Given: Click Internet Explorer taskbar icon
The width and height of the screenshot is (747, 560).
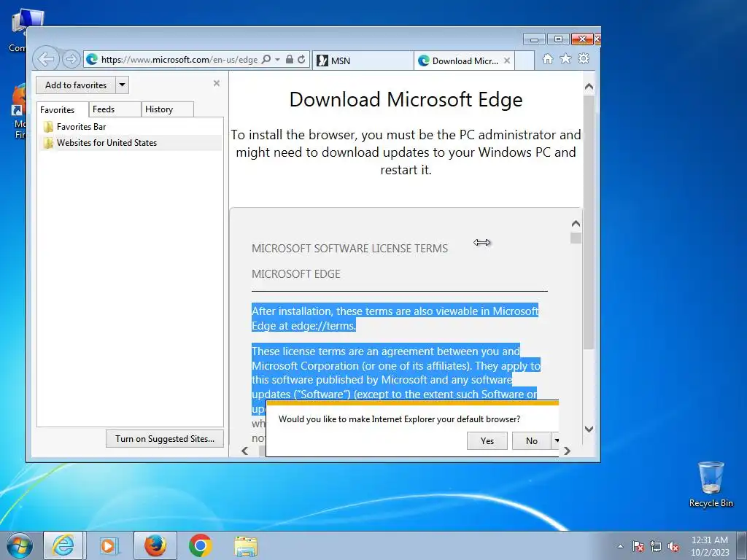Looking at the screenshot, I should pos(63,545).
